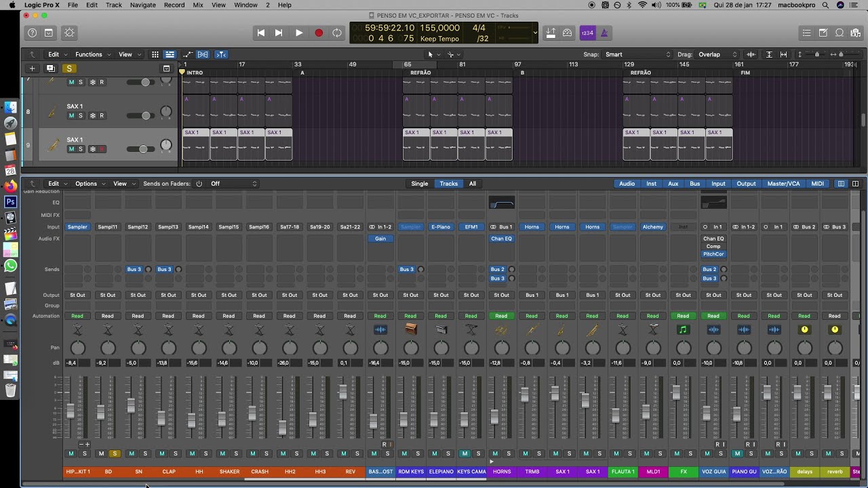Click the Alchemy instrument slot on MLD1

point(652,227)
